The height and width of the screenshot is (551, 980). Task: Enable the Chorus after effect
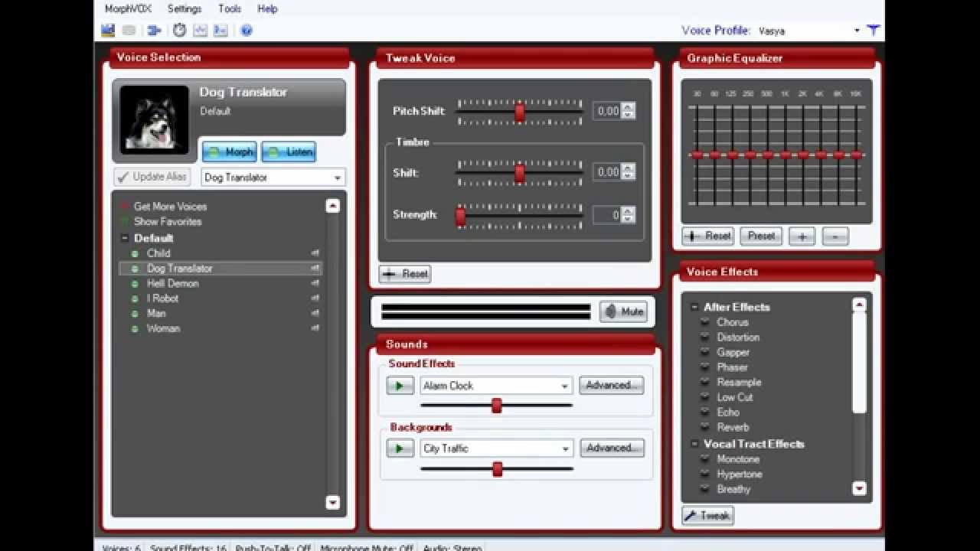[705, 322]
